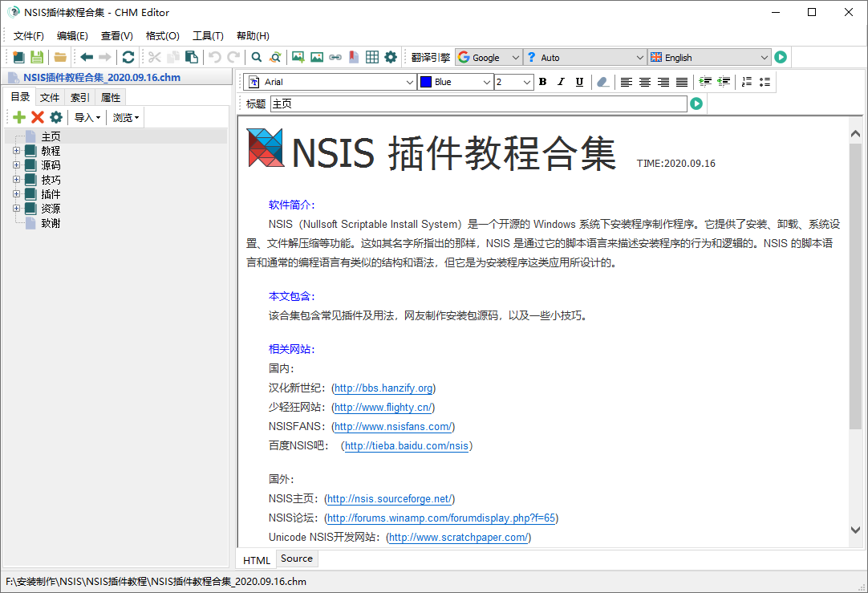
Task: Insert a hyperlink with the chain icon
Action: tap(335, 57)
